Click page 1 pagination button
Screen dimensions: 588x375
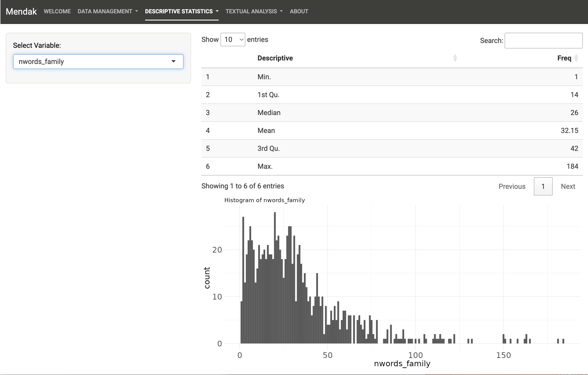coord(543,186)
